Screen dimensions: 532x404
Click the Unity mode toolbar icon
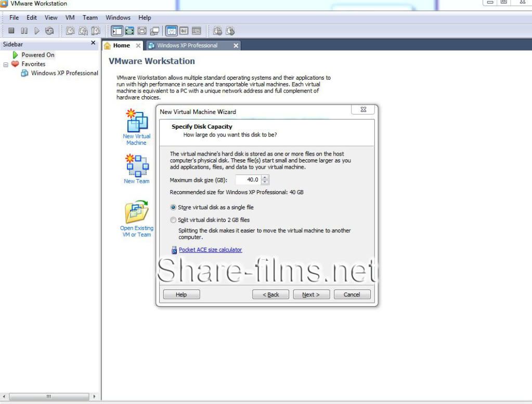point(154,31)
